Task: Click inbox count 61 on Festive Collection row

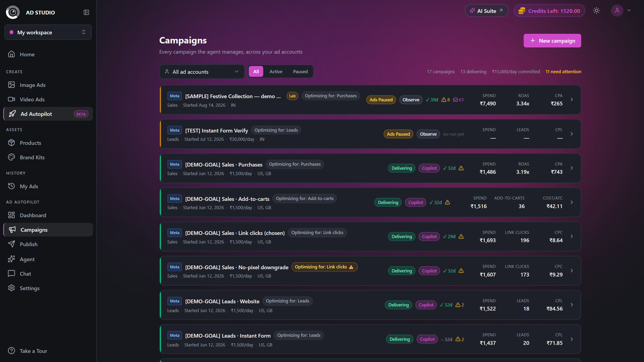Action: pyautogui.click(x=458, y=100)
